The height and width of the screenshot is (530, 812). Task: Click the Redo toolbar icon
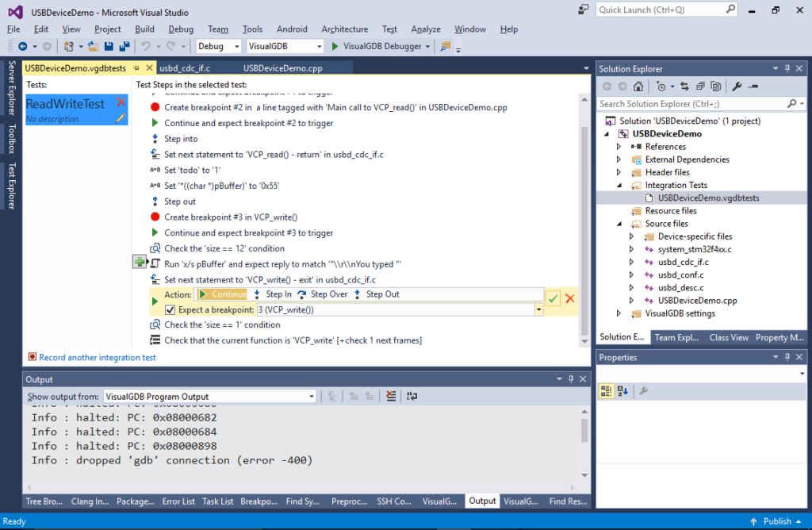click(171, 46)
